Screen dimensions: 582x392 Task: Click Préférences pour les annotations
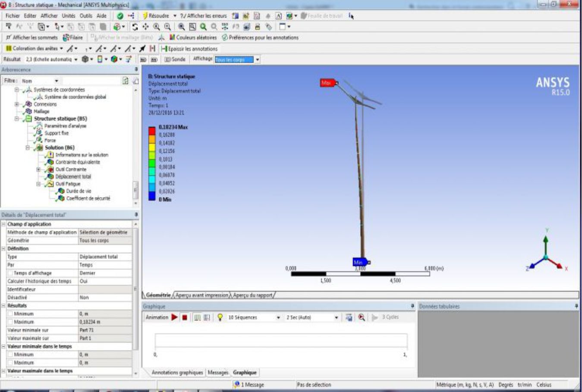click(260, 38)
